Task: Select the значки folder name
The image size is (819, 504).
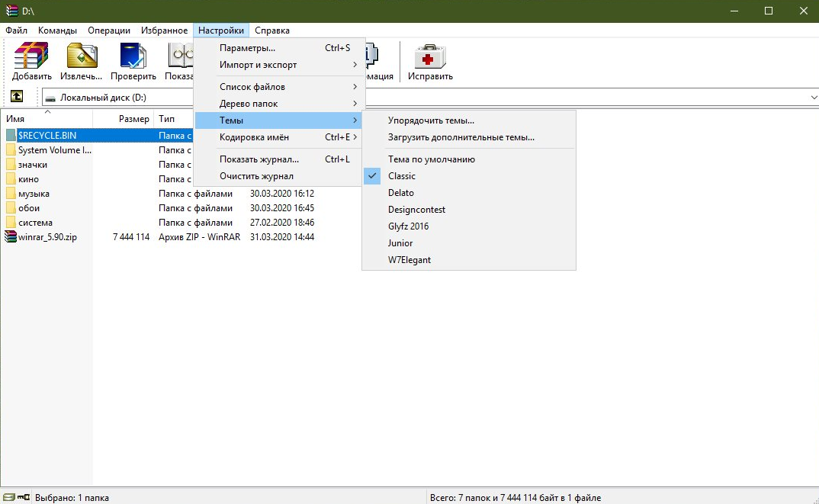Action: coord(33,165)
